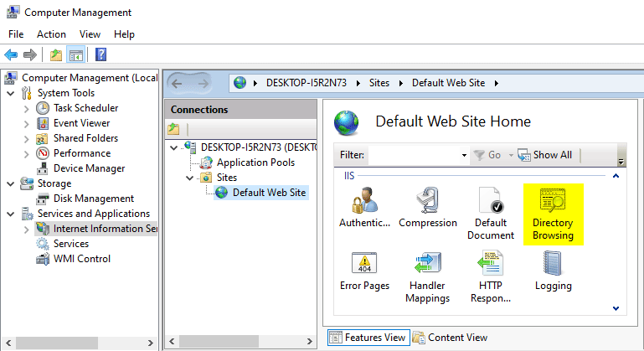This screenshot has height=351, width=644.
Task: Click the Up One Level folder icon
Action: click(56, 54)
